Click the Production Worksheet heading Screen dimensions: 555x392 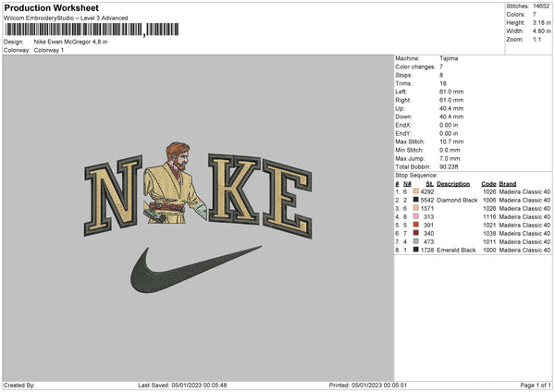click(x=51, y=7)
